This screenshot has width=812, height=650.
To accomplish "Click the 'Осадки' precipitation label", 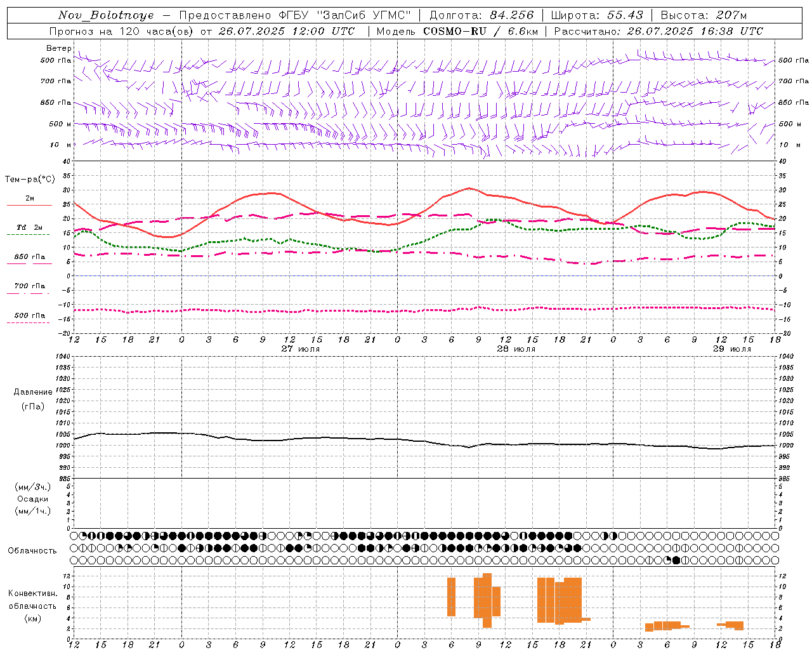I will click(33, 500).
